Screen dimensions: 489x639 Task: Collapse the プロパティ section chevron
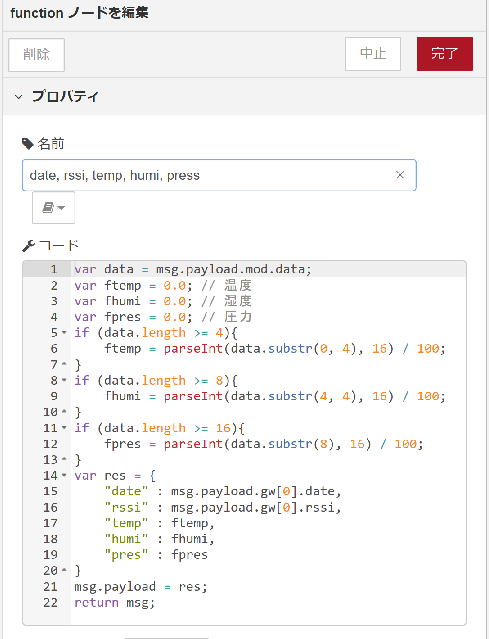(x=18, y=97)
